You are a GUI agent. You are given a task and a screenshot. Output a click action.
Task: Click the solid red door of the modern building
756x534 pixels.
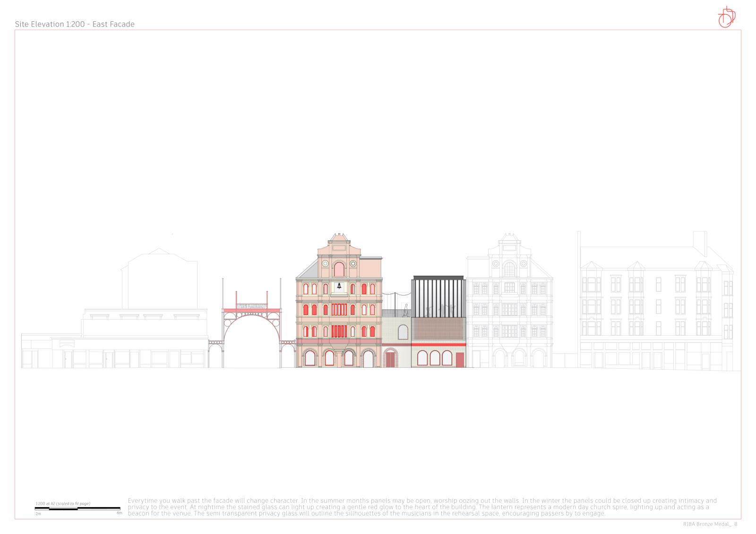point(460,360)
